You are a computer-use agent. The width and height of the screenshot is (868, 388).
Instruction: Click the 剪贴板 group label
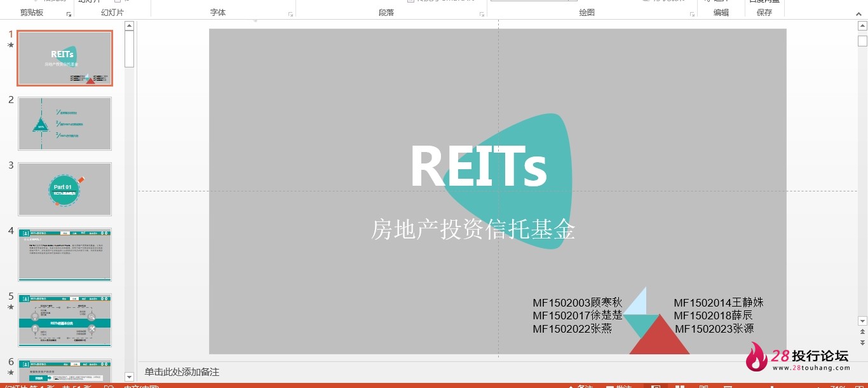click(32, 13)
